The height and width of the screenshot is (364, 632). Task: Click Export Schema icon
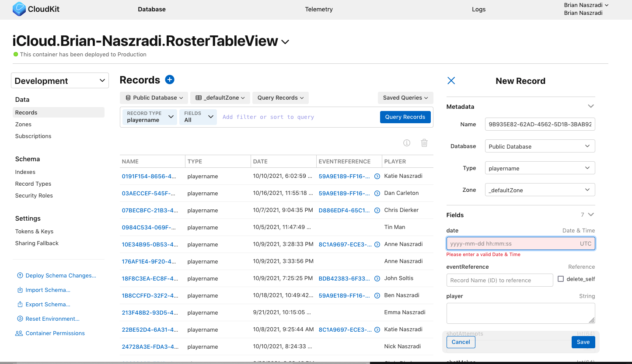coord(20,304)
